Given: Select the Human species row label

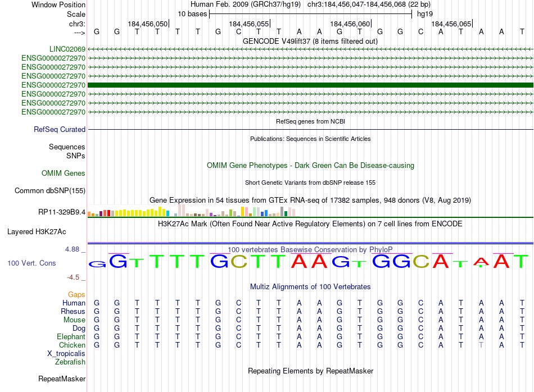Looking at the screenshot, I should coord(74,303).
